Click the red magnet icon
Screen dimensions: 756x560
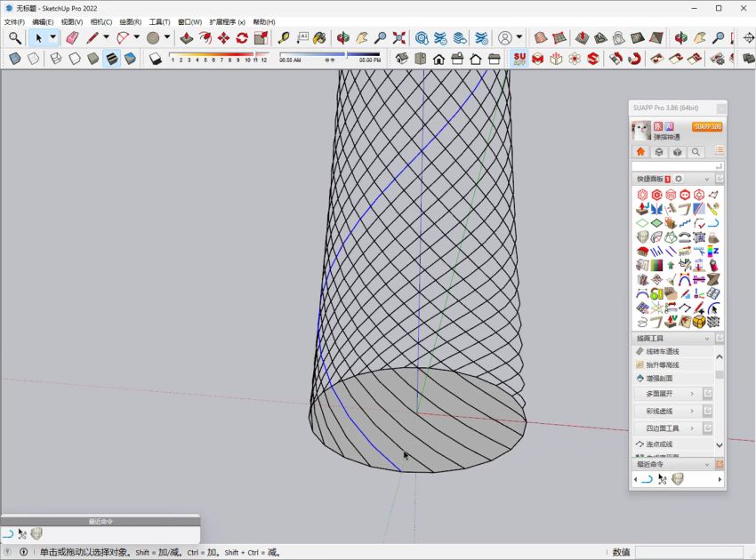click(x=634, y=59)
